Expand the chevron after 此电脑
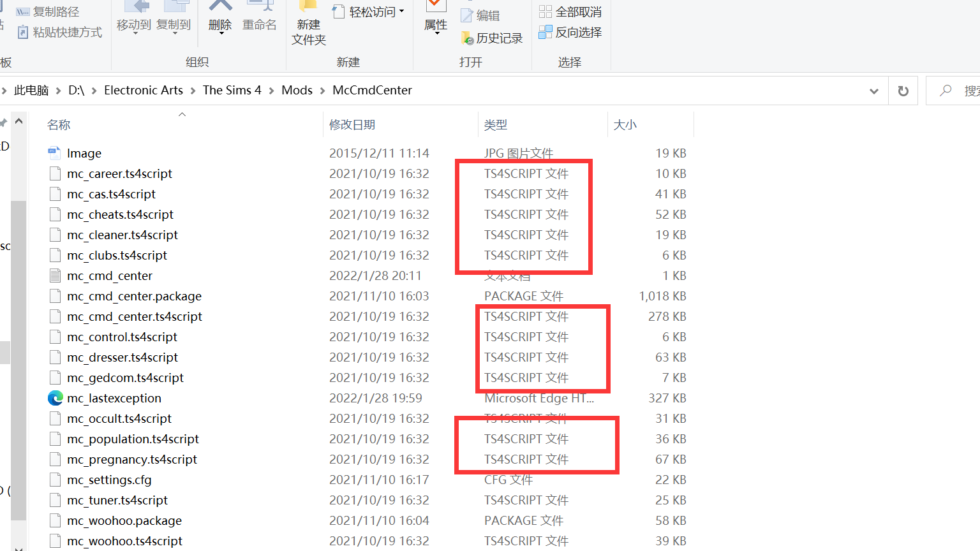The height and width of the screenshot is (551, 980). [59, 91]
